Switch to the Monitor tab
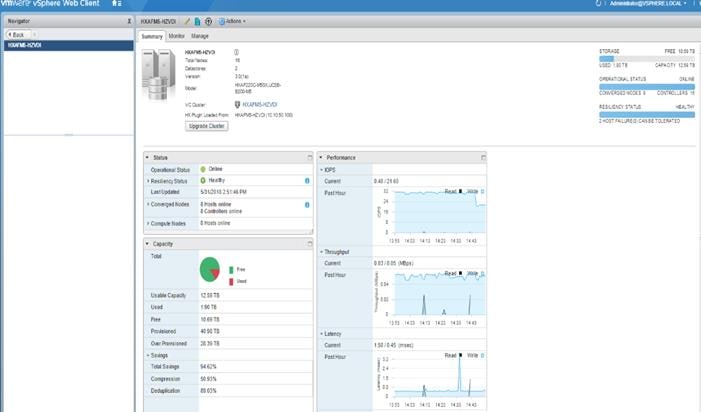 click(x=177, y=36)
